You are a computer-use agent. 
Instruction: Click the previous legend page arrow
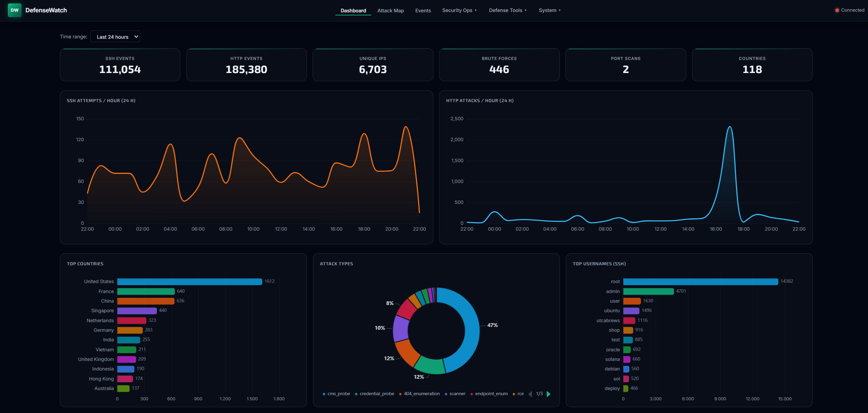click(530, 394)
